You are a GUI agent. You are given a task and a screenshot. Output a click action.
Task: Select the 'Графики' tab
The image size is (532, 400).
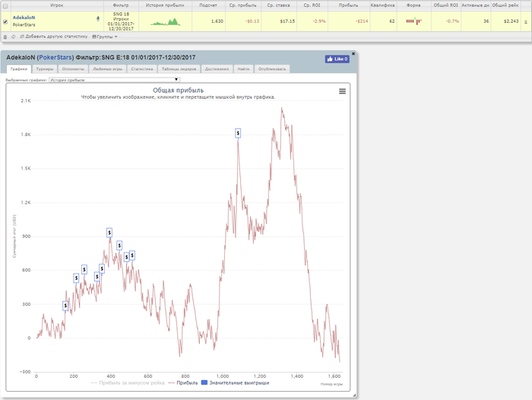[19, 69]
